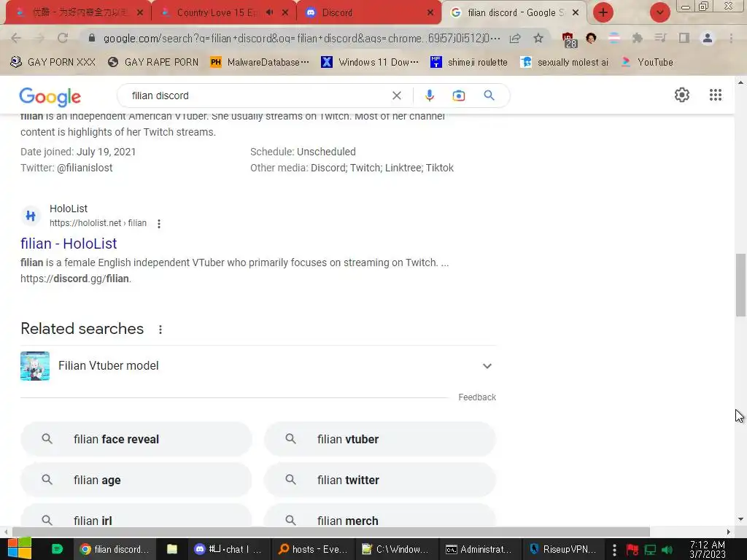Click the scroll down arrow at bottom right
747x560 pixels.
[x=740, y=519]
